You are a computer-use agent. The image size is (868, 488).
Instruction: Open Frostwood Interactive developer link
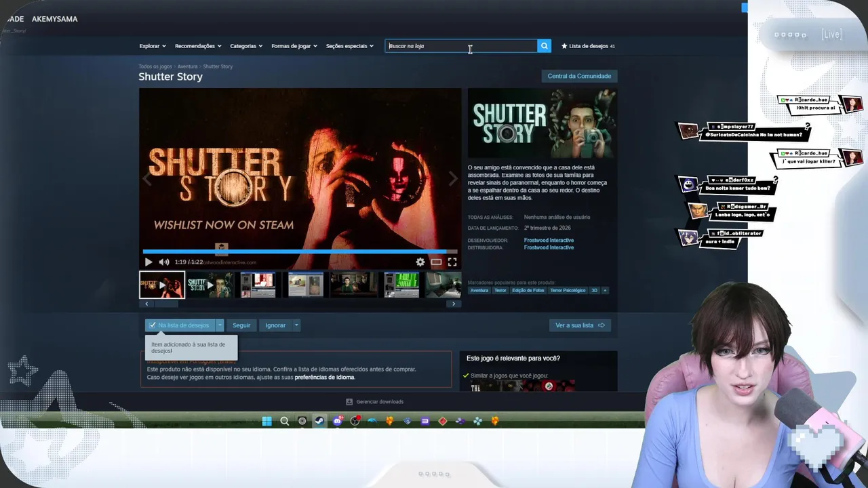point(549,241)
